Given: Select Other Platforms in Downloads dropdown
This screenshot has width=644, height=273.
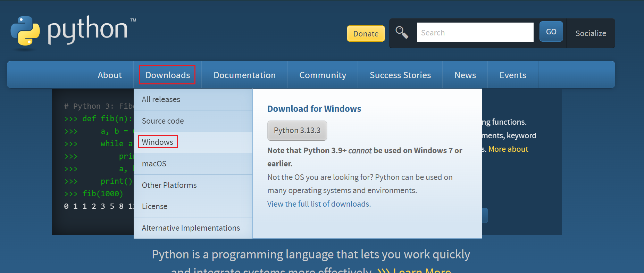Looking at the screenshot, I should click(193, 185).
